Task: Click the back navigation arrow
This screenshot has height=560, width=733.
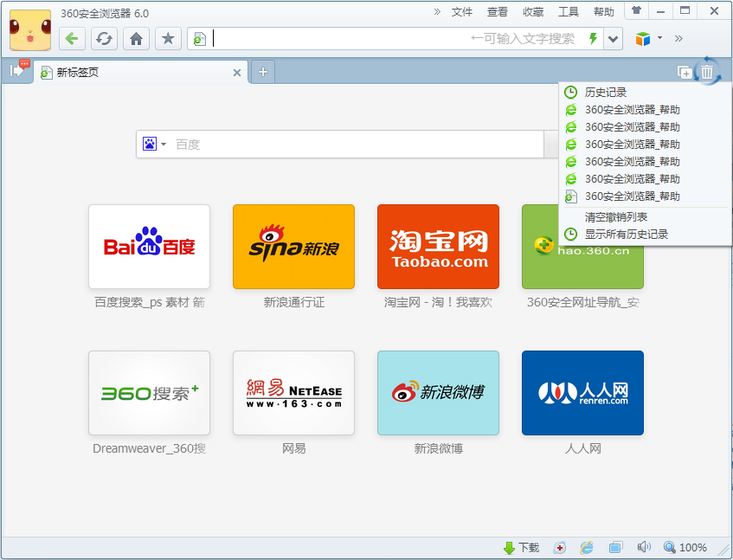Action: [72, 39]
